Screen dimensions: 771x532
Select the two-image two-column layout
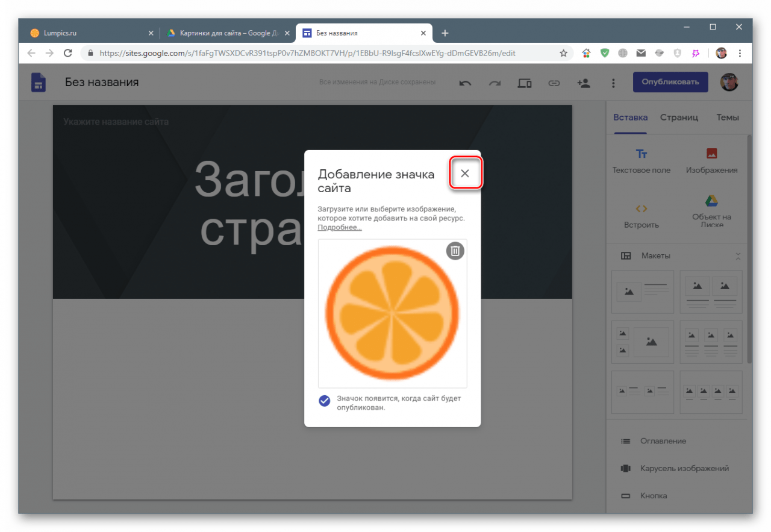711,292
